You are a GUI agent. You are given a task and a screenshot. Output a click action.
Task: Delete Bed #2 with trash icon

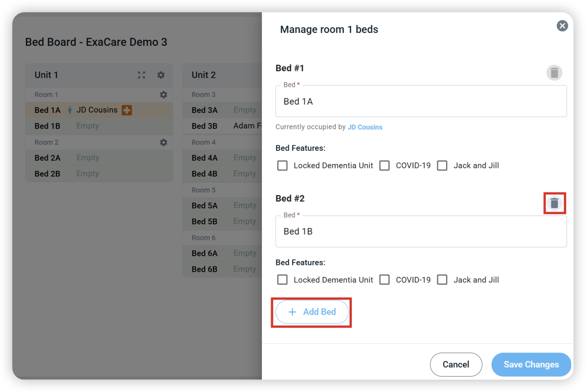[x=554, y=203]
